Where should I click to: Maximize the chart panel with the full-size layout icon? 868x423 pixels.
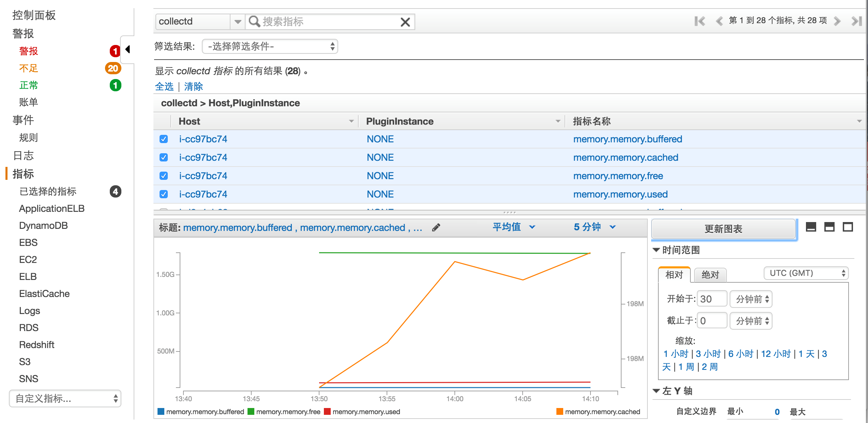848,227
